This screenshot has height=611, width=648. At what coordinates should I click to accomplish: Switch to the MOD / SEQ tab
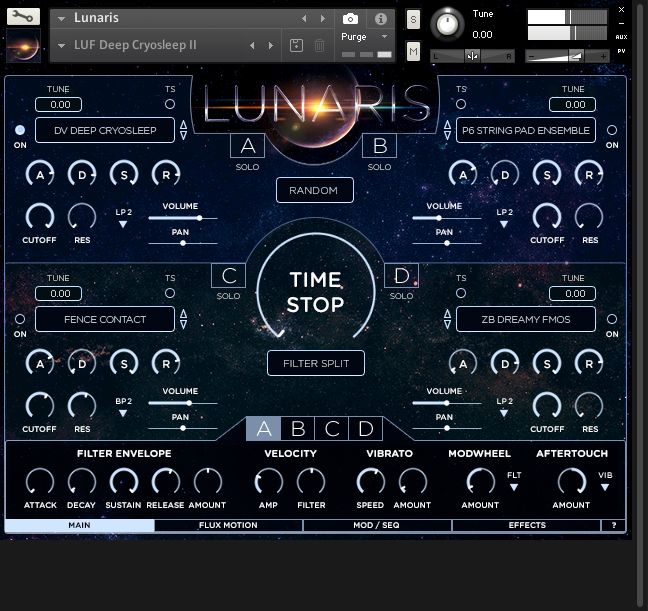(376, 525)
